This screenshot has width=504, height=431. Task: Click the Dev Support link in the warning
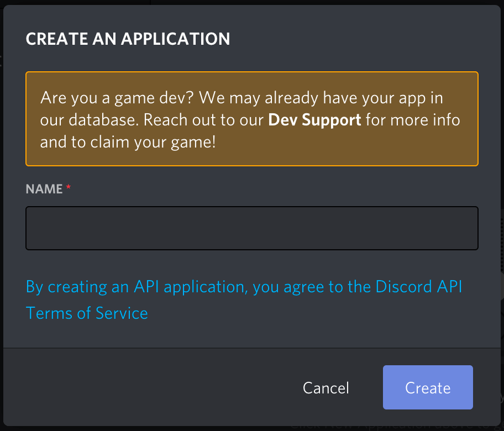pyautogui.click(x=314, y=119)
